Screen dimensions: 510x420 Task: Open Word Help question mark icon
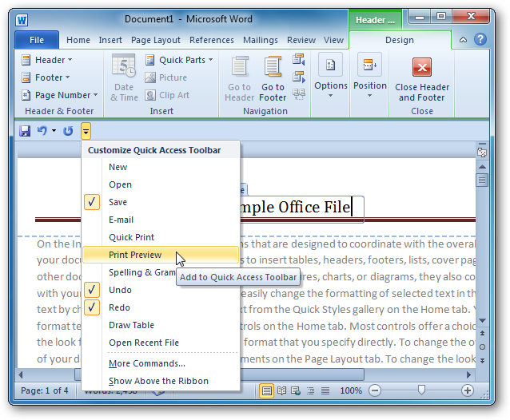[480, 39]
